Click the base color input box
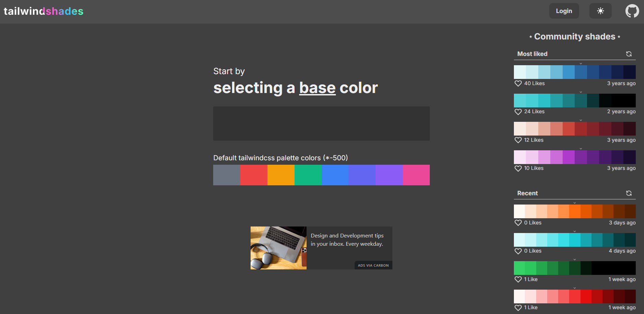The width and height of the screenshot is (644, 314). [x=321, y=124]
